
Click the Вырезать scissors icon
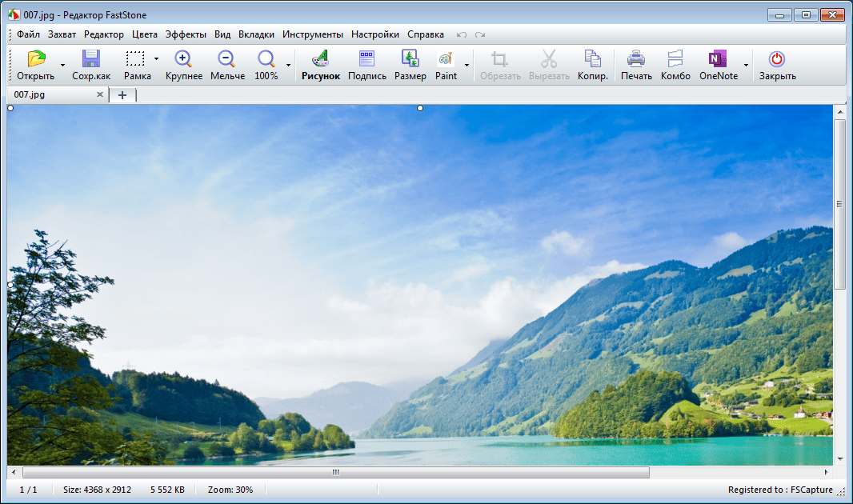[548, 58]
